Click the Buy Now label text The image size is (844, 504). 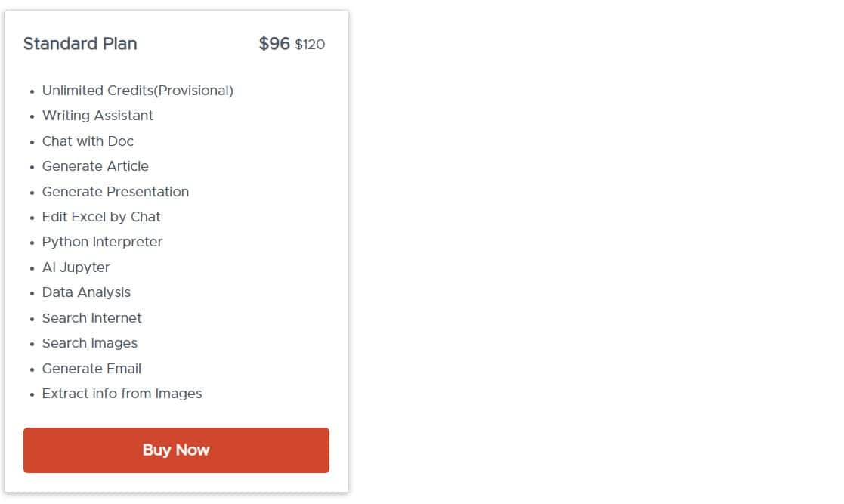coord(176,450)
